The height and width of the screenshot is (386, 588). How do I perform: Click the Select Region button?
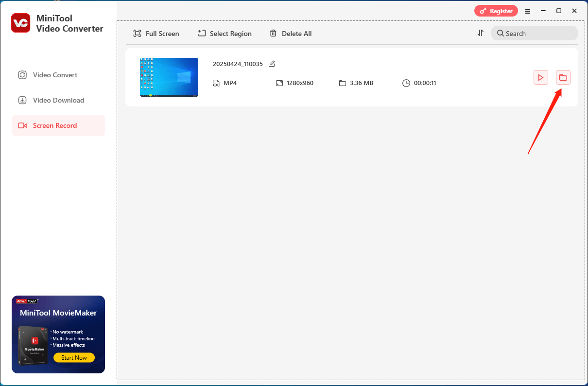click(225, 34)
